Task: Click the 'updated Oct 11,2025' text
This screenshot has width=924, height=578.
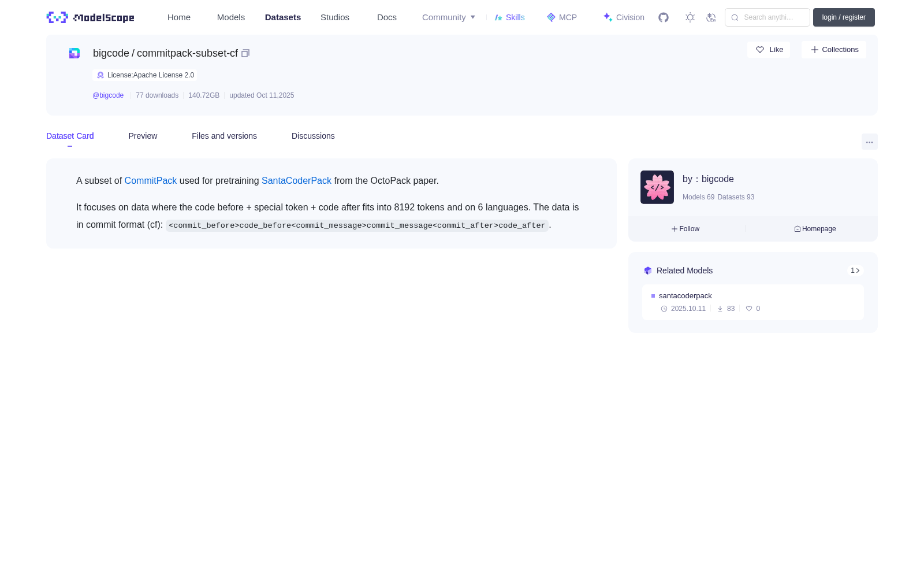Action: (262, 95)
